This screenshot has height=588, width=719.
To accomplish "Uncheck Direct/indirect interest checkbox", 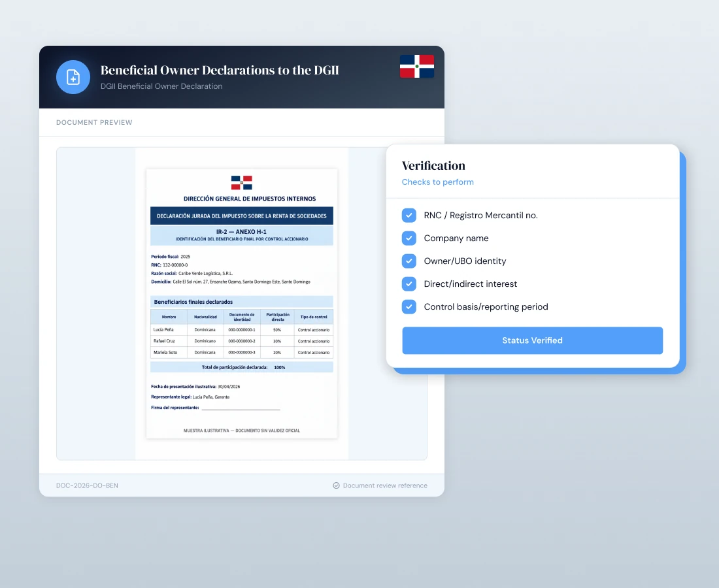I will 409,284.
